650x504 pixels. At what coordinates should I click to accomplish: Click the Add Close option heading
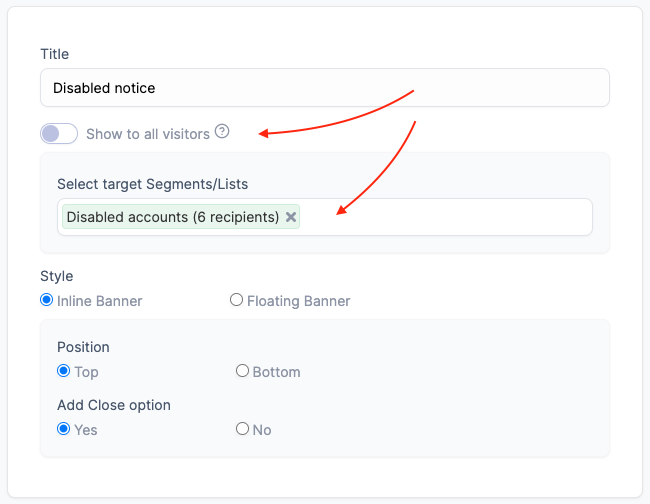pos(114,405)
